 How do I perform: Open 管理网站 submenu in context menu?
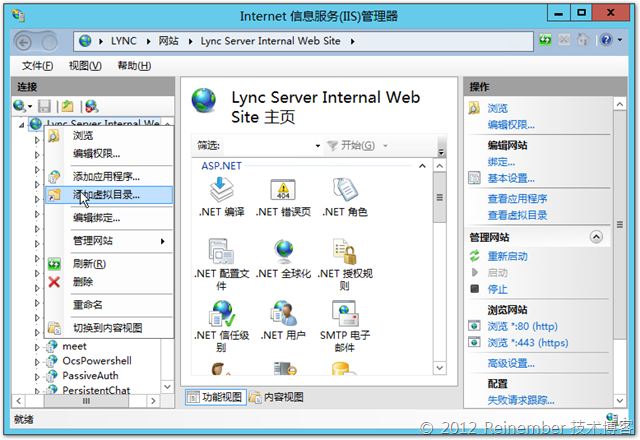(109, 241)
